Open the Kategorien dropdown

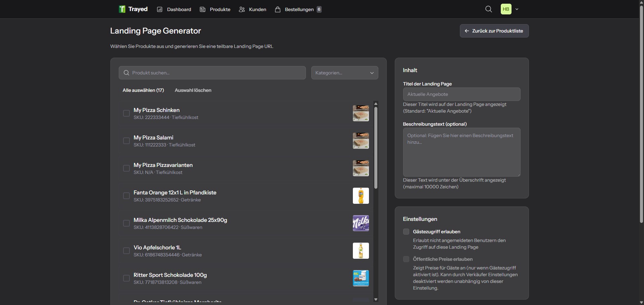[x=344, y=73]
